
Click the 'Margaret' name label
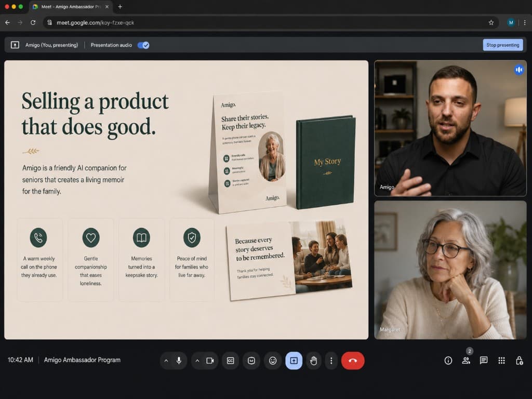coord(390,329)
